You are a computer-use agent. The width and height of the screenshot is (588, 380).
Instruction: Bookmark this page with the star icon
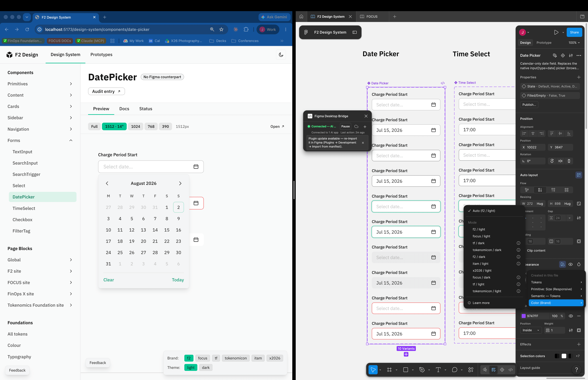click(221, 29)
